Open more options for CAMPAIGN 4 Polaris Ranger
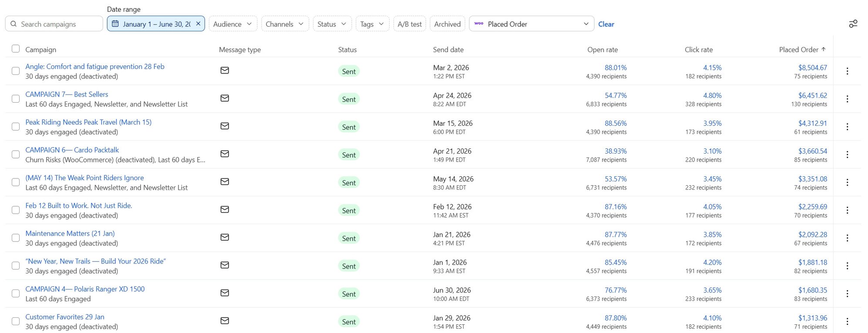This screenshot has width=868, height=333. (847, 294)
